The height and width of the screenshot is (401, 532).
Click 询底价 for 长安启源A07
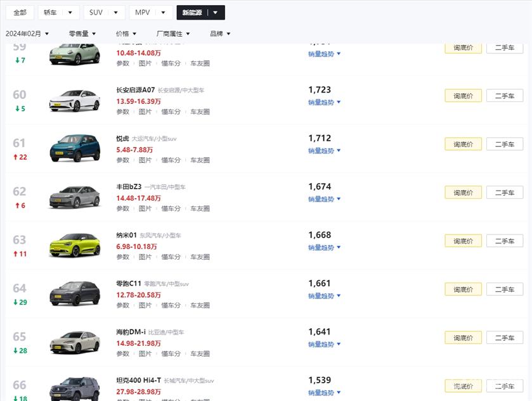[x=463, y=96]
